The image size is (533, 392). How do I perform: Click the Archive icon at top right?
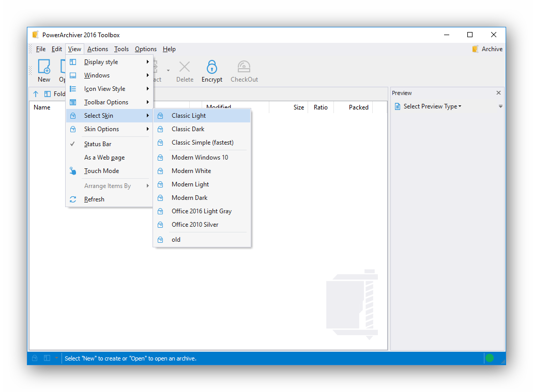tap(475, 49)
